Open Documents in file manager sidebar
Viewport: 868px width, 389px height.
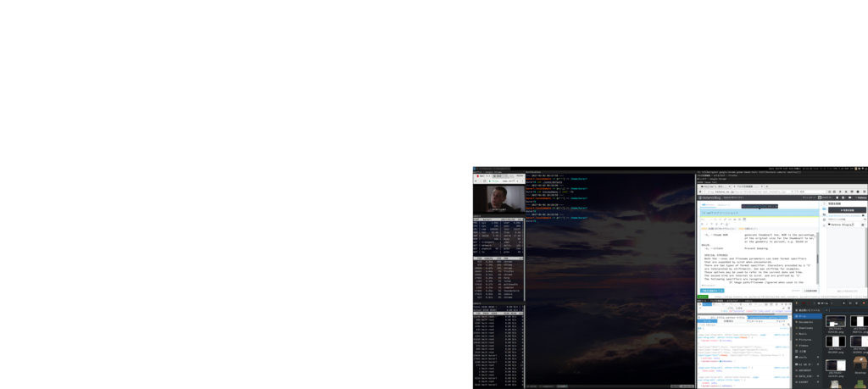point(806,322)
